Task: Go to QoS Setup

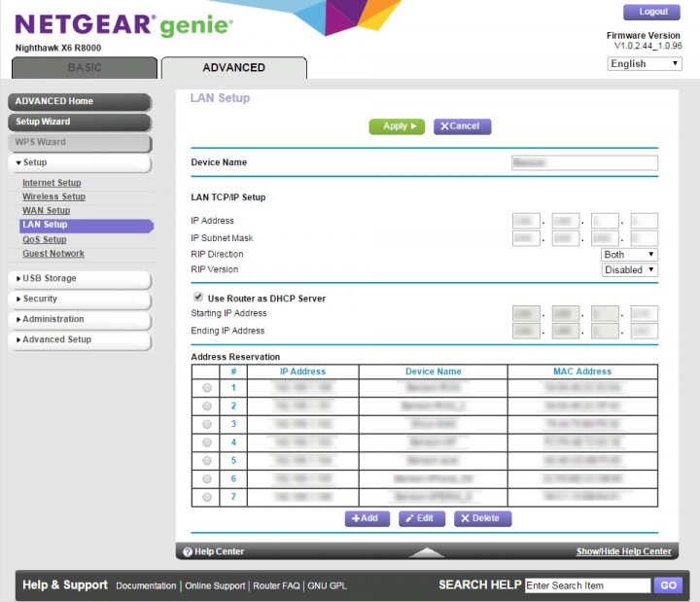Action: pos(45,240)
